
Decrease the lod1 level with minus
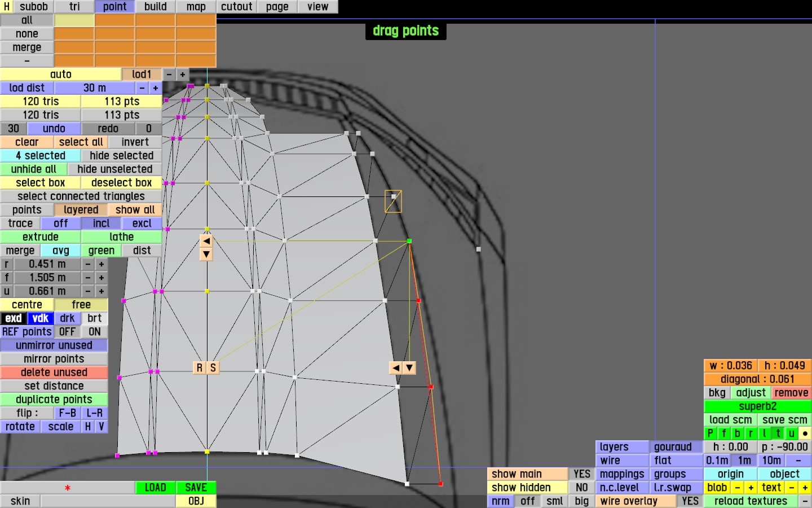(x=169, y=75)
